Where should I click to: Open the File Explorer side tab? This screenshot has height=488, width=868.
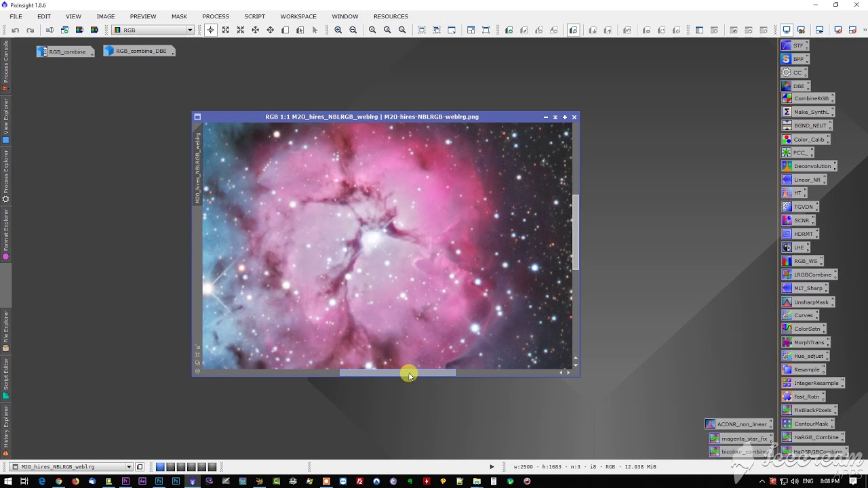pyautogui.click(x=5, y=331)
